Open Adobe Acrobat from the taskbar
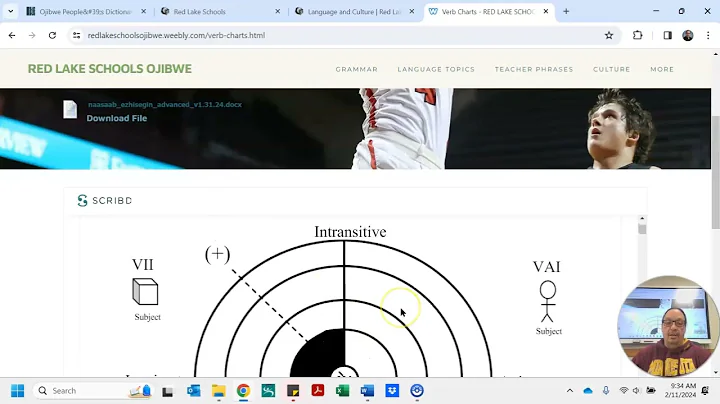Screen dimensions: 720x404 pos(318,391)
